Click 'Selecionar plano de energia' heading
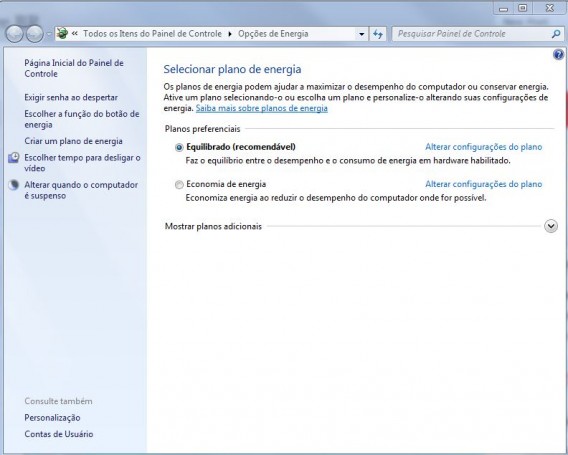Image resolution: width=568 pixels, height=455 pixels. coord(232,69)
